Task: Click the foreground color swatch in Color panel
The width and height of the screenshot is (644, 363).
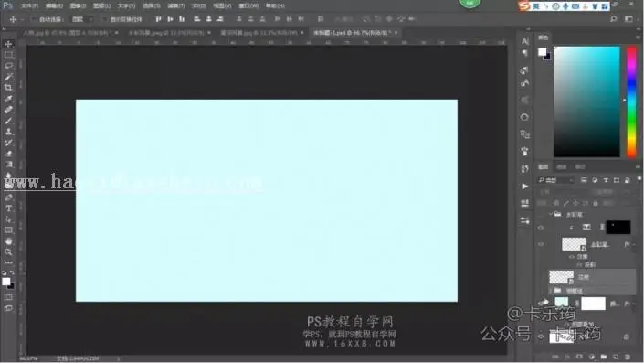Action: point(542,52)
